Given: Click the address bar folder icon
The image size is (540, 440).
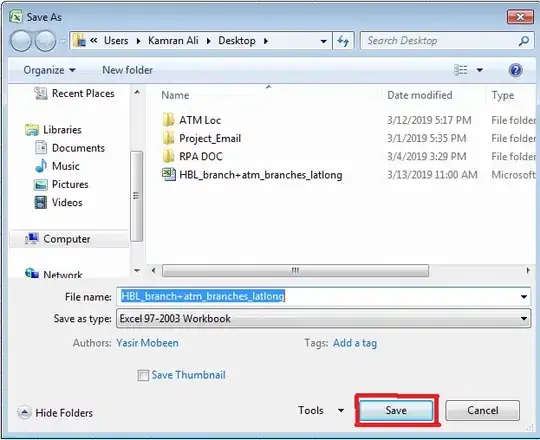Looking at the screenshot, I should (80, 41).
